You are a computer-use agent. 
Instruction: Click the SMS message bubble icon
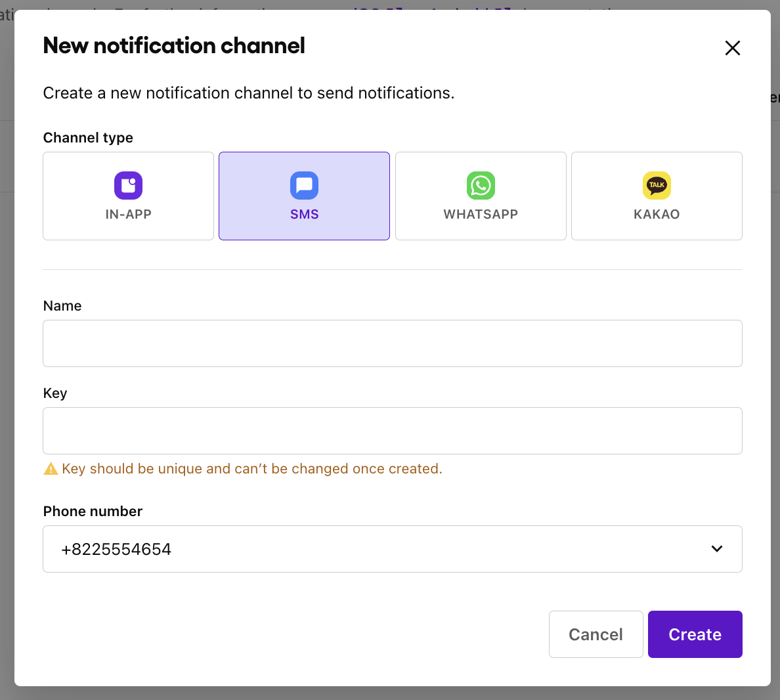point(304,185)
